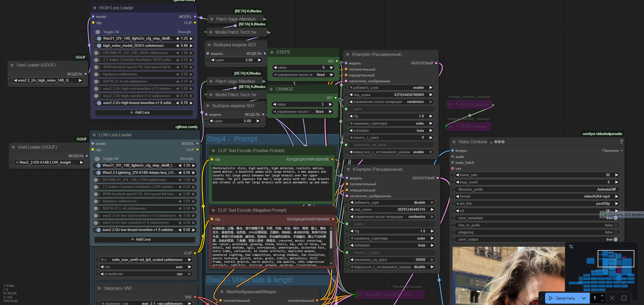Screen dimensions: 644x305
Task: Click the square stop icon near run button
Action: tap(624, 298)
